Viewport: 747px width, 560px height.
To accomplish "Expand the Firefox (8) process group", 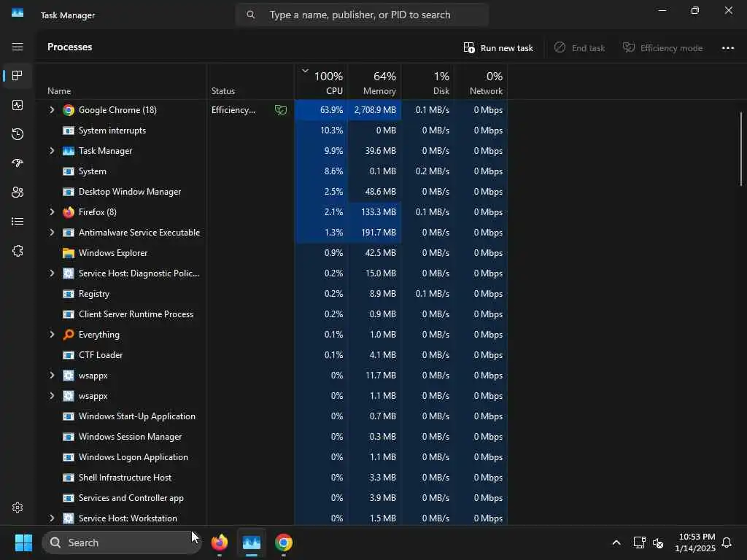I will pyautogui.click(x=52, y=212).
